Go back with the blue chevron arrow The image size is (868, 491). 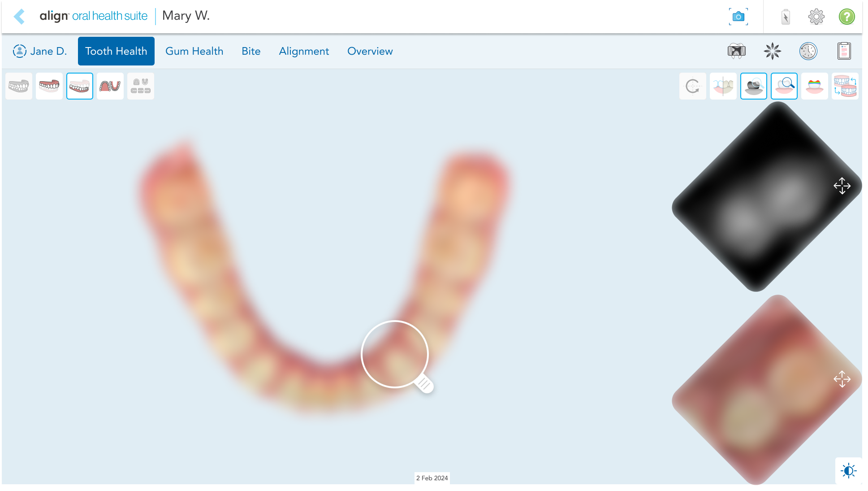coord(19,17)
